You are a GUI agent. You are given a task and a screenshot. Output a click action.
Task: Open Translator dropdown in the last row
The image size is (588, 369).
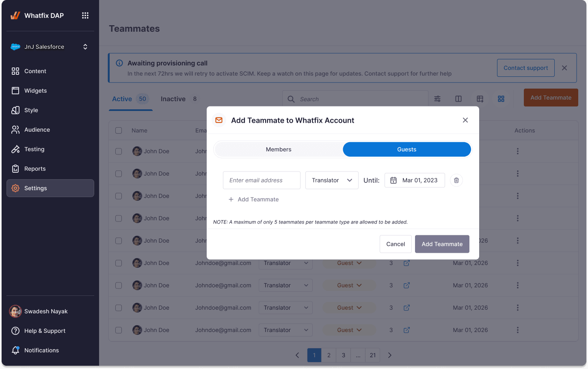tap(286, 330)
